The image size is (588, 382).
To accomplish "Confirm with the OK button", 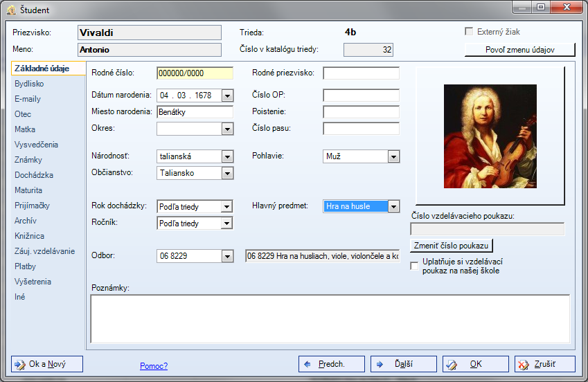I will pos(476,364).
